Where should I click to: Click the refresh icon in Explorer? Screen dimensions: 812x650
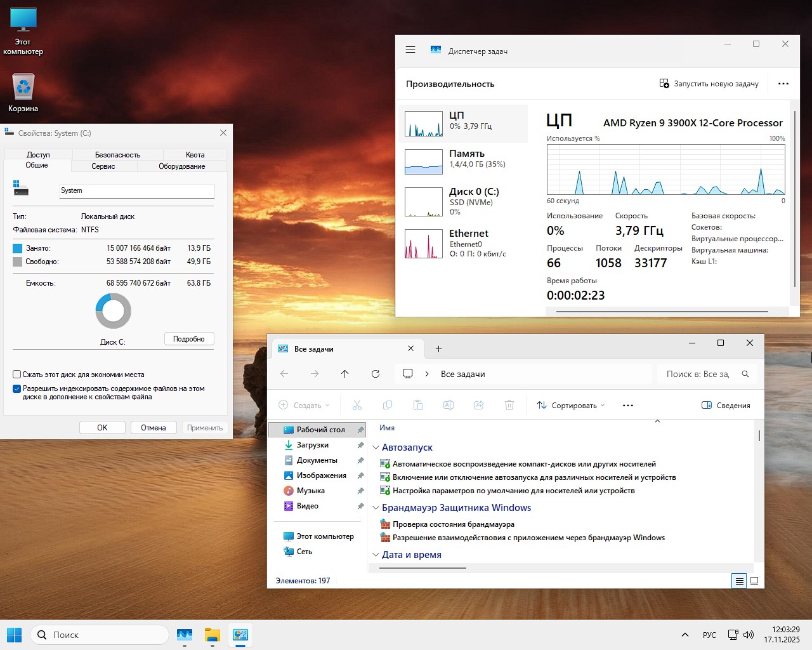coord(376,374)
